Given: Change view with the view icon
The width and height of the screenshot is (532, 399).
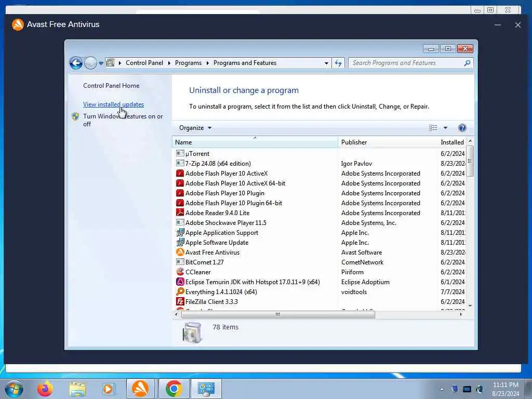Looking at the screenshot, I should pyautogui.click(x=433, y=128).
